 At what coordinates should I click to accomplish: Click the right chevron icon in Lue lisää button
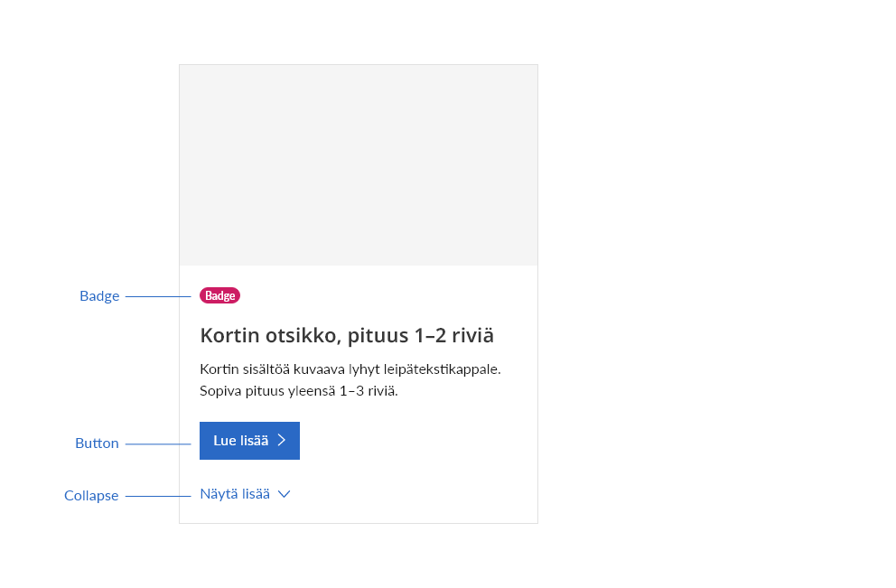[x=282, y=441]
